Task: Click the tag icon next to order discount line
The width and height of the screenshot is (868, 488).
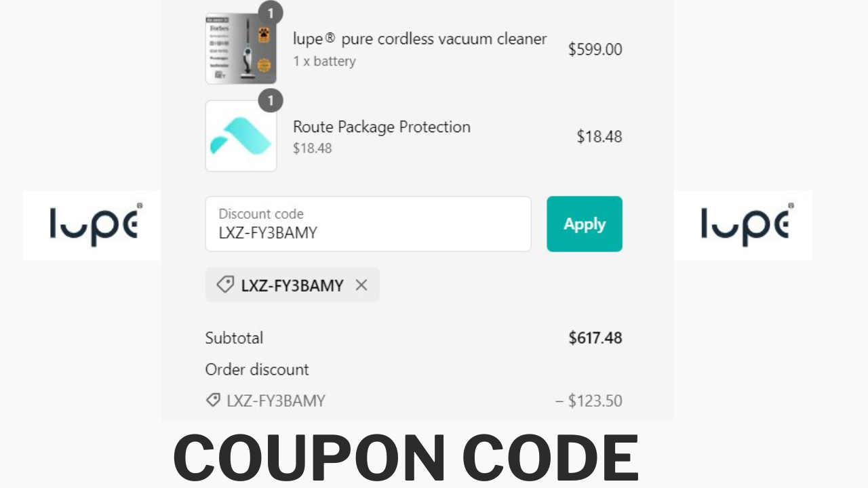Action: point(214,400)
